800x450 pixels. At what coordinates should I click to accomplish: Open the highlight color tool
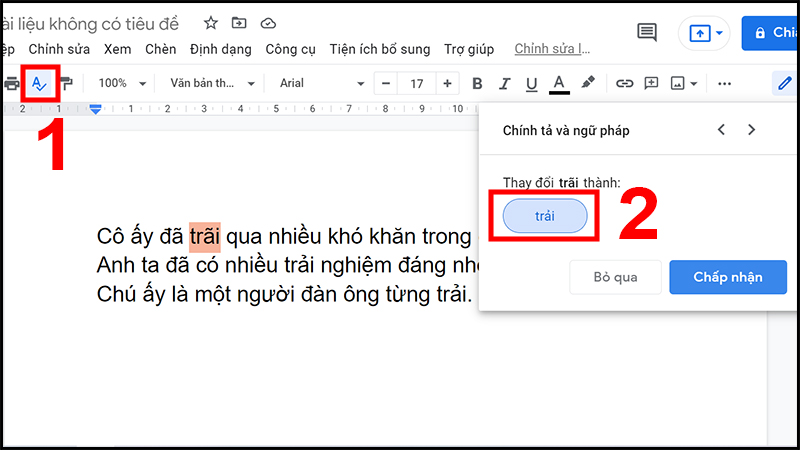[x=588, y=83]
